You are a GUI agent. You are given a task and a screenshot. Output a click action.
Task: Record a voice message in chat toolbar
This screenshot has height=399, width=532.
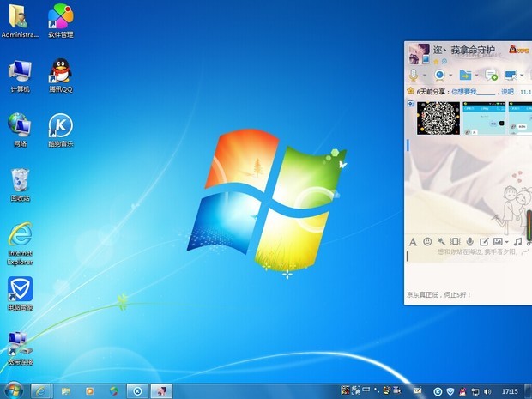[x=469, y=242]
